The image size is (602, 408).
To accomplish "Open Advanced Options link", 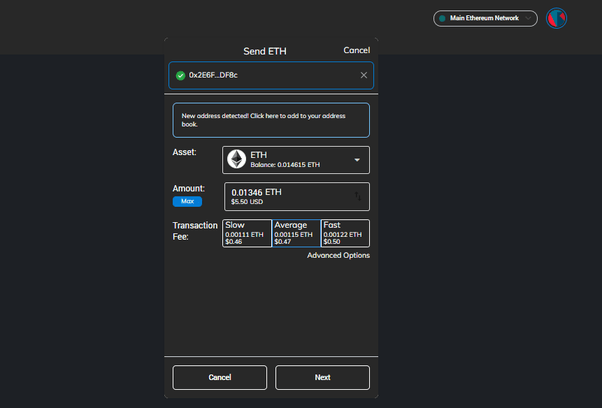I will point(338,255).
